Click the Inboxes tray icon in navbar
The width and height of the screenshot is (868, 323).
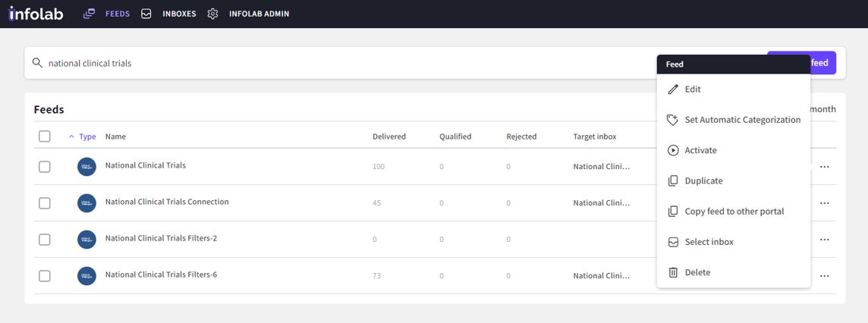pyautogui.click(x=146, y=14)
